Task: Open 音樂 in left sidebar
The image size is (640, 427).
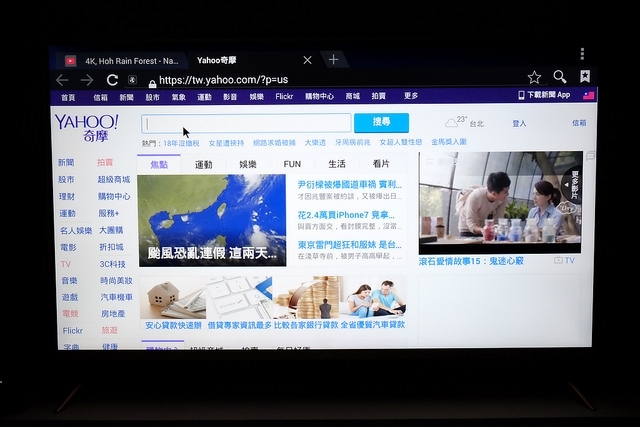Action: (69, 280)
